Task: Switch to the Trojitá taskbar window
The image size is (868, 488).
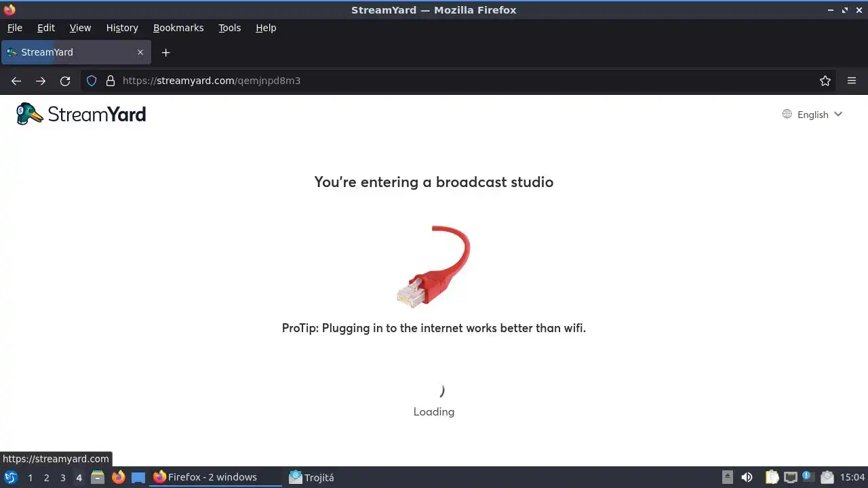Action: point(312,477)
